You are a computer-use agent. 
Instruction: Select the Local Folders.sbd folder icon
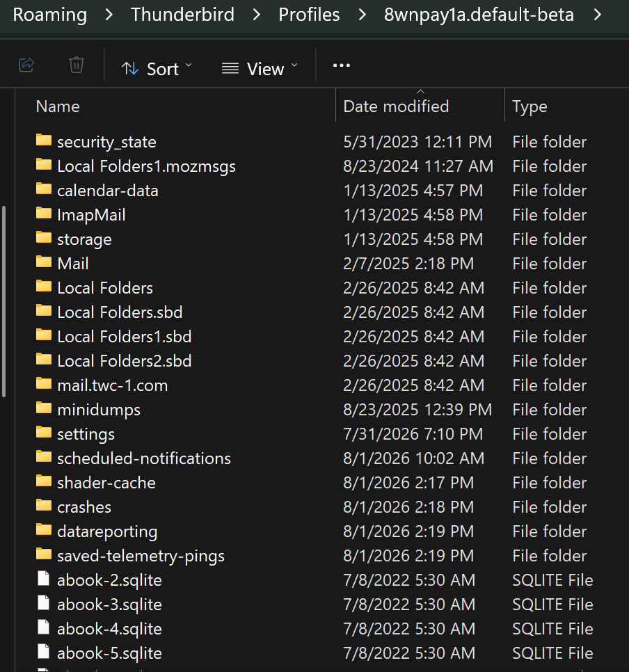pos(44,311)
